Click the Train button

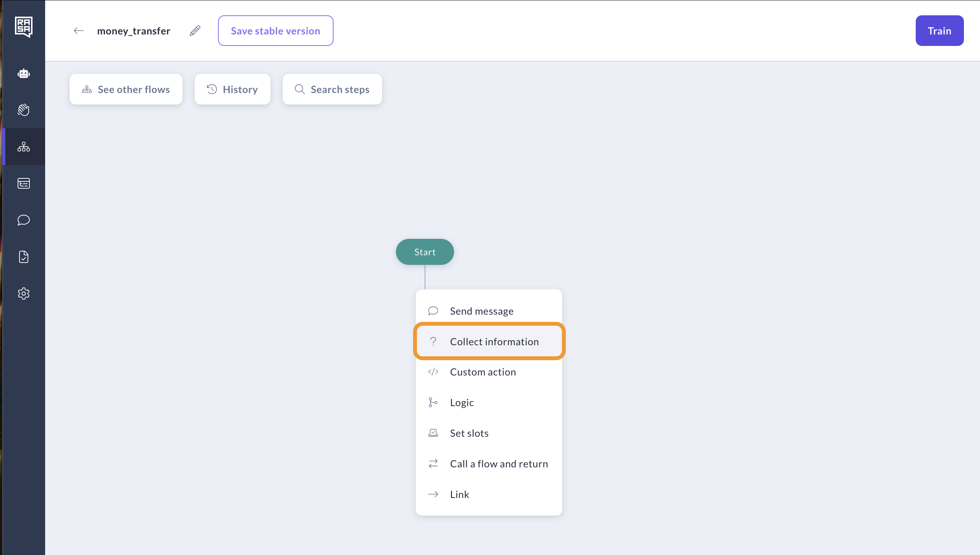click(939, 30)
